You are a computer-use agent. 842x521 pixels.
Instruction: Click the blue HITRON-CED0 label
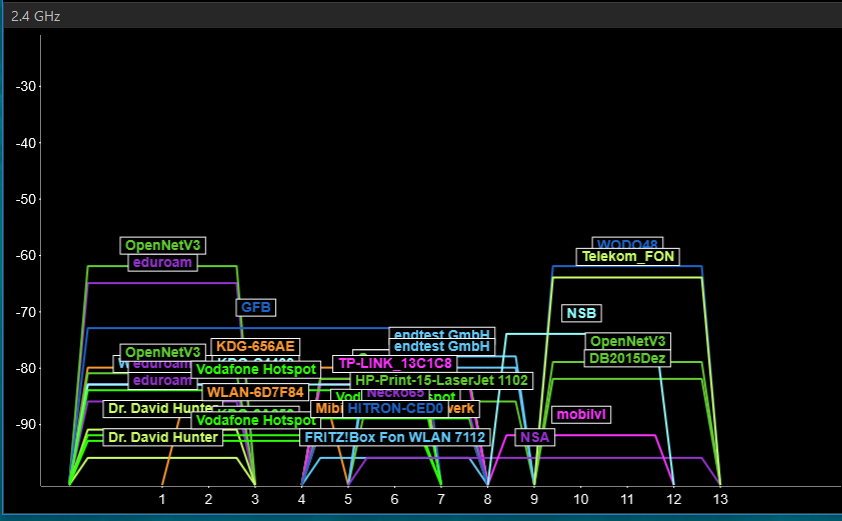[x=395, y=409]
